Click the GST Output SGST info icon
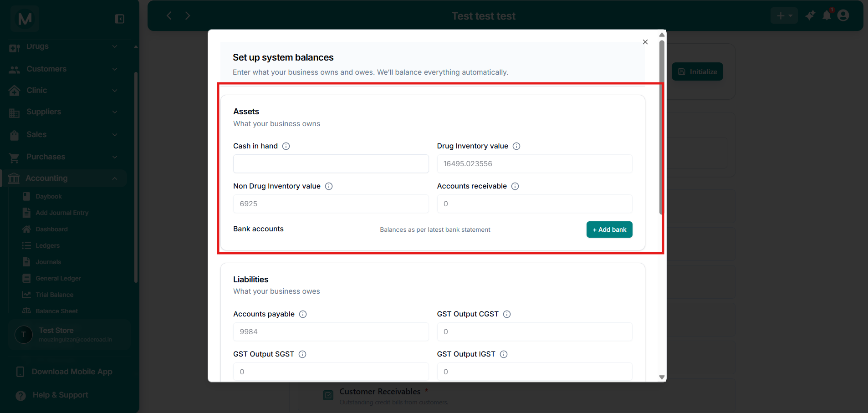 (302, 354)
